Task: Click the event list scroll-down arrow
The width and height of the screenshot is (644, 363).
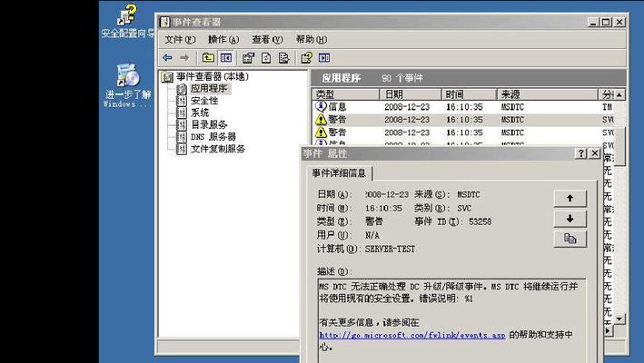Action: click(619, 319)
